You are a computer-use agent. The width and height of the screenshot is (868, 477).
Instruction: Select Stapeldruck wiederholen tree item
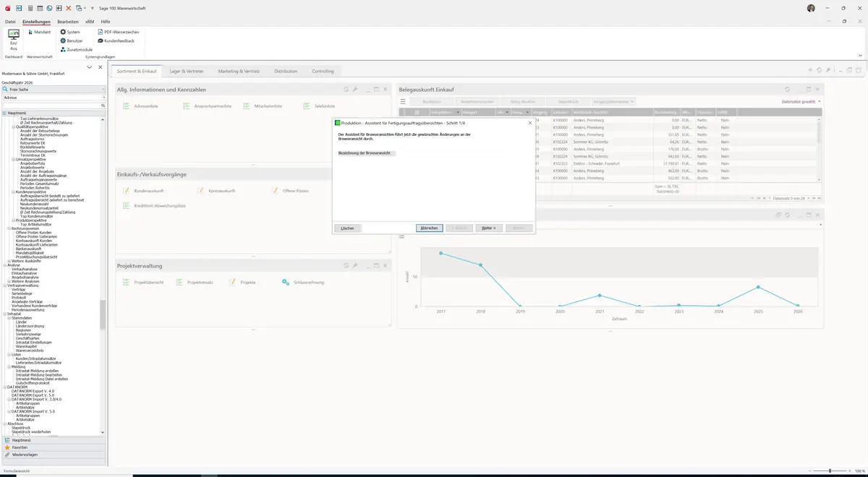pos(31,431)
